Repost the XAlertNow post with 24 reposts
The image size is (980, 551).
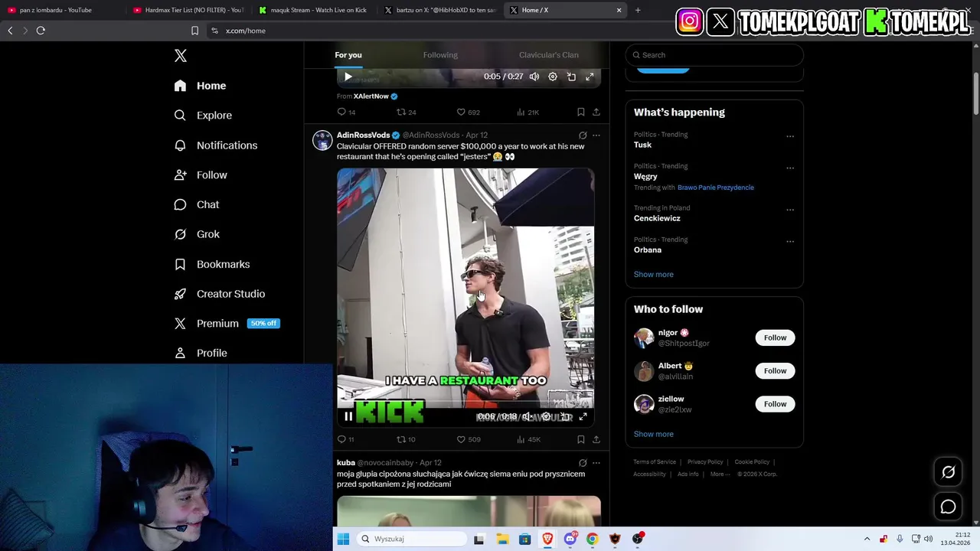coord(407,112)
